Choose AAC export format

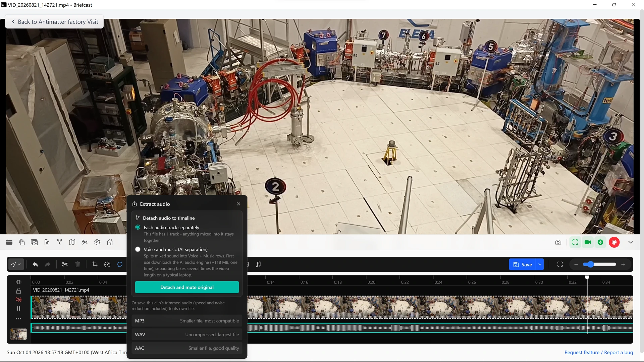click(187, 348)
